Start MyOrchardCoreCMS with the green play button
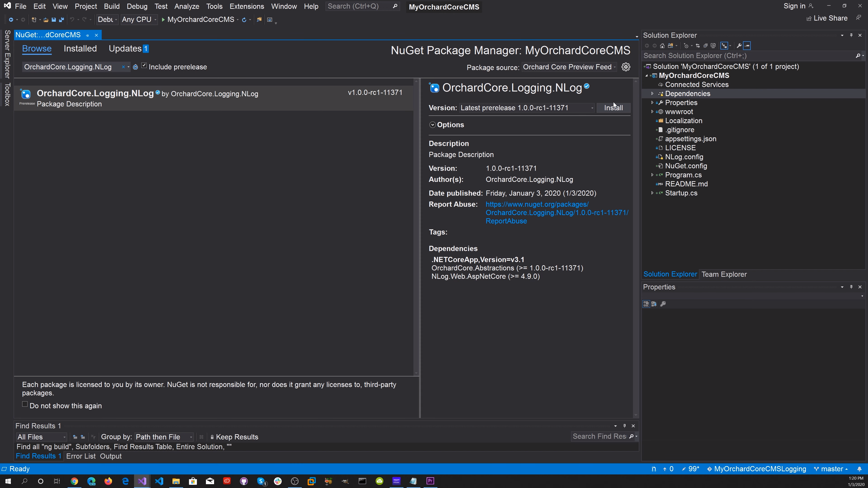This screenshot has height=488, width=868. click(x=163, y=19)
